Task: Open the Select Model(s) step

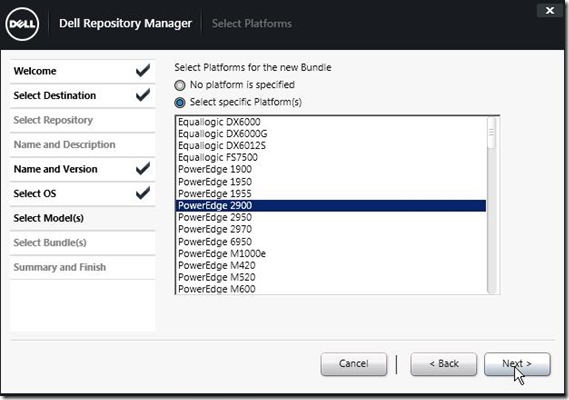Action: tap(83, 218)
